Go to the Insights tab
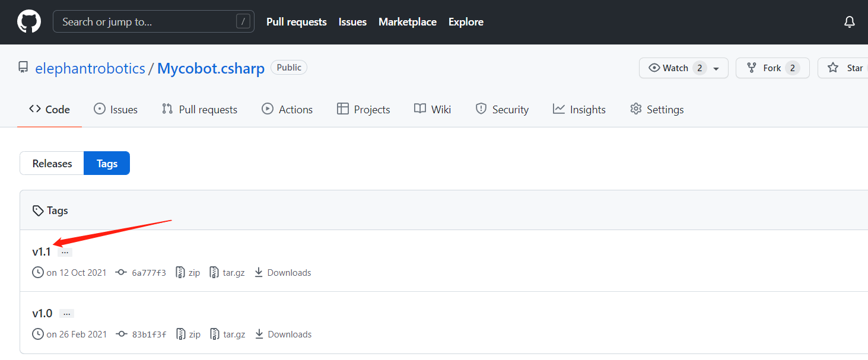The height and width of the screenshot is (360, 868). pyautogui.click(x=579, y=110)
